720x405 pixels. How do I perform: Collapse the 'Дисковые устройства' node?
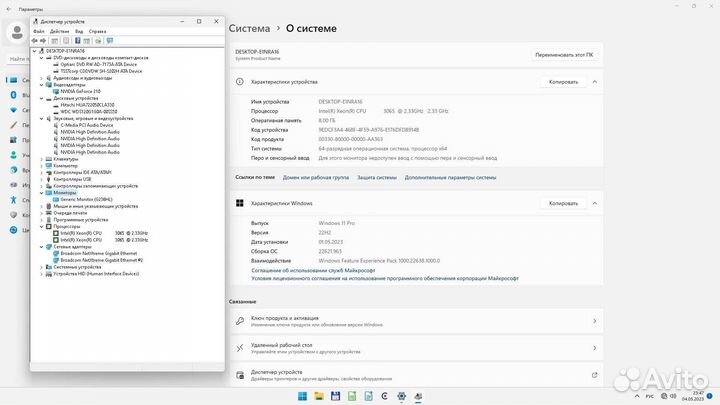41,98
